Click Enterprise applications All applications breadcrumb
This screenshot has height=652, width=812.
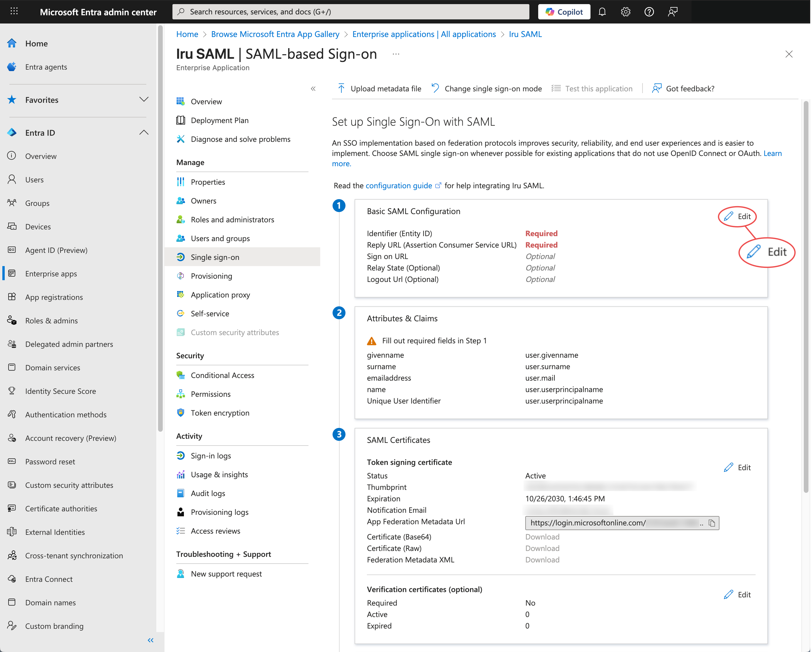(x=424, y=34)
